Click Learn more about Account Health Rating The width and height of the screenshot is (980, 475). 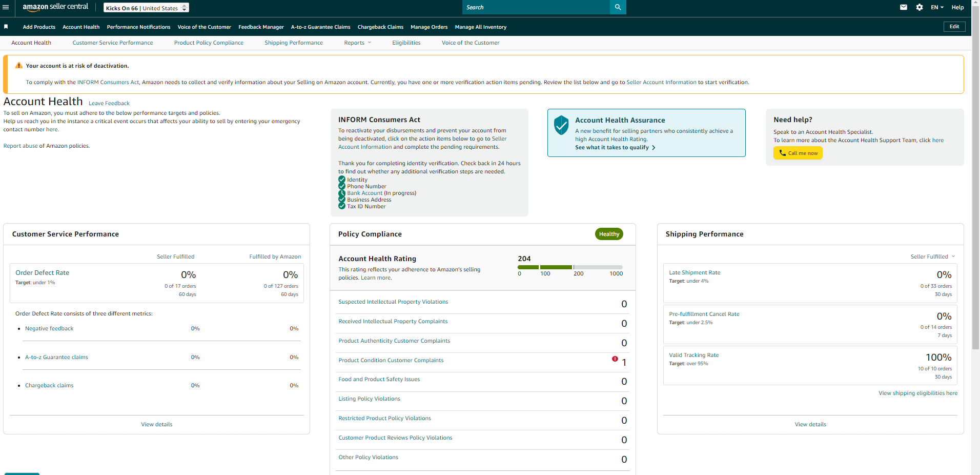tap(376, 278)
